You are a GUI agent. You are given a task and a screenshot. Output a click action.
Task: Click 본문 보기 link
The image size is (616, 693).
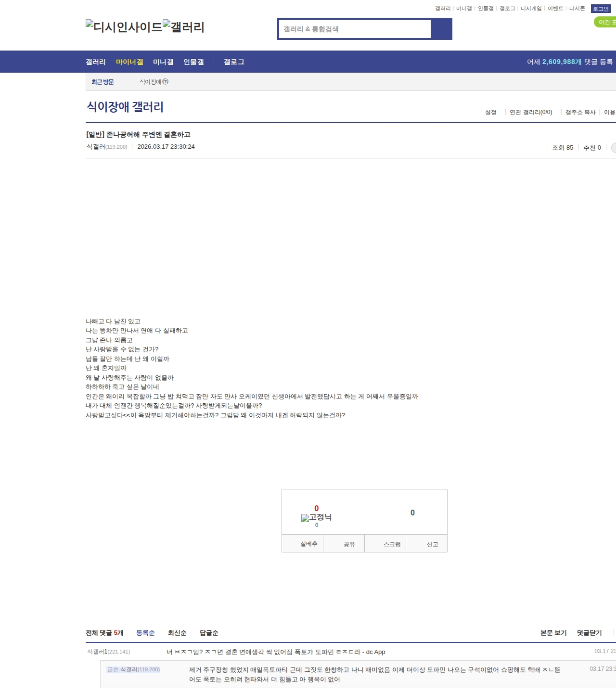553,633
